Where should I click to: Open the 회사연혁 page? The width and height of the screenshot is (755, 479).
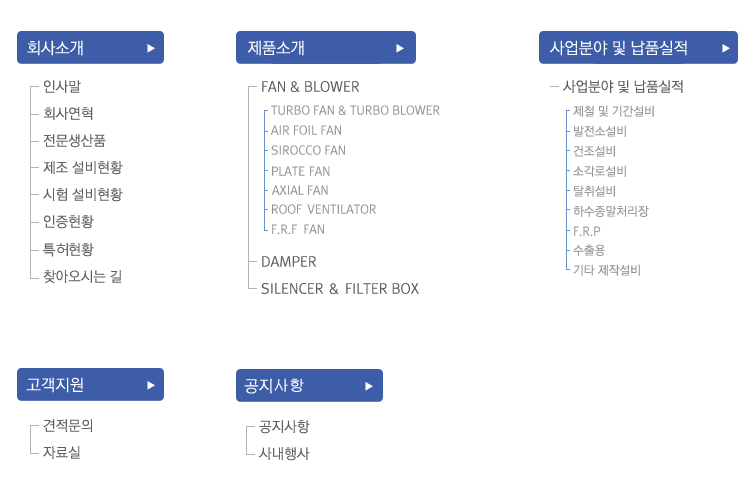(x=68, y=114)
